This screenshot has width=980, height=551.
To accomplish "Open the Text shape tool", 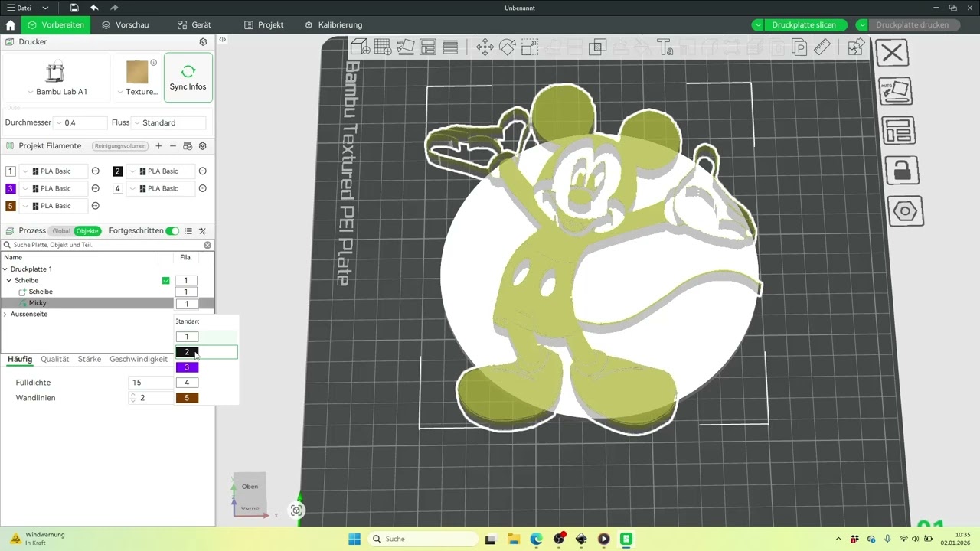I will (665, 47).
